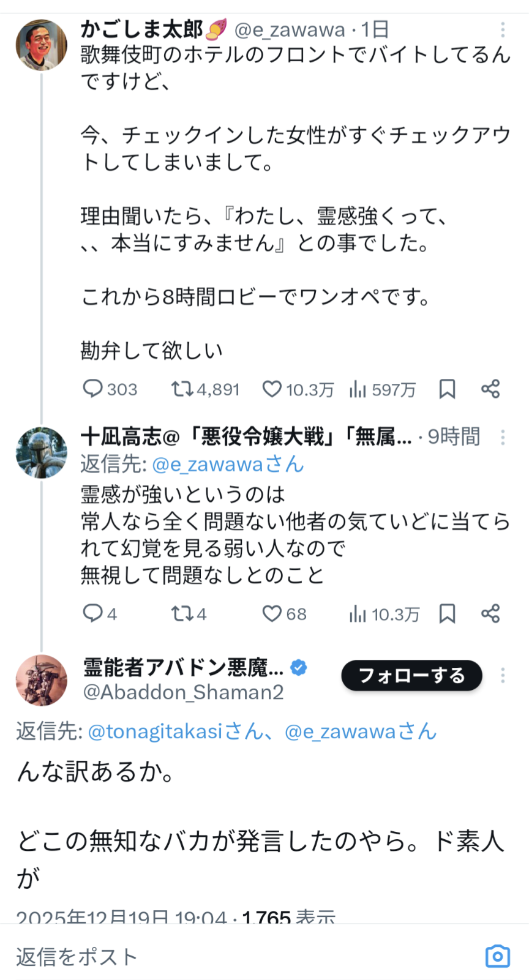This screenshot has height=980, width=529.
Task: Bookmark the 十凪高志 reply
Action: pos(447,613)
